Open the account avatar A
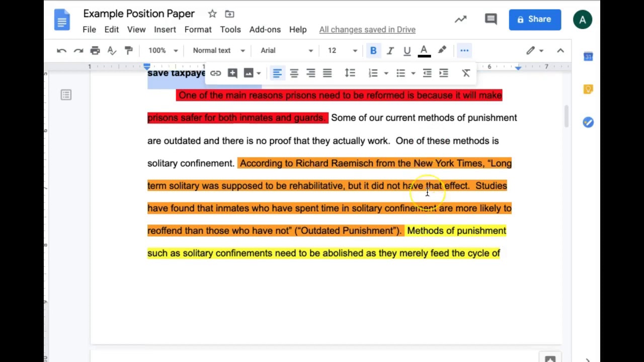Image resolution: width=644 pixels, height=362 pixels. point(583,20)
